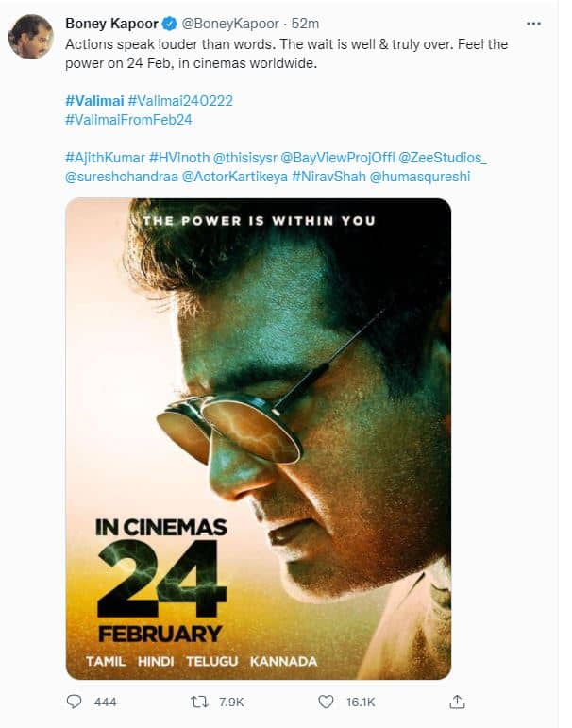Screen dimensions: 572x728
Task: Open the #Valimai hashtag
Action: 94,101
